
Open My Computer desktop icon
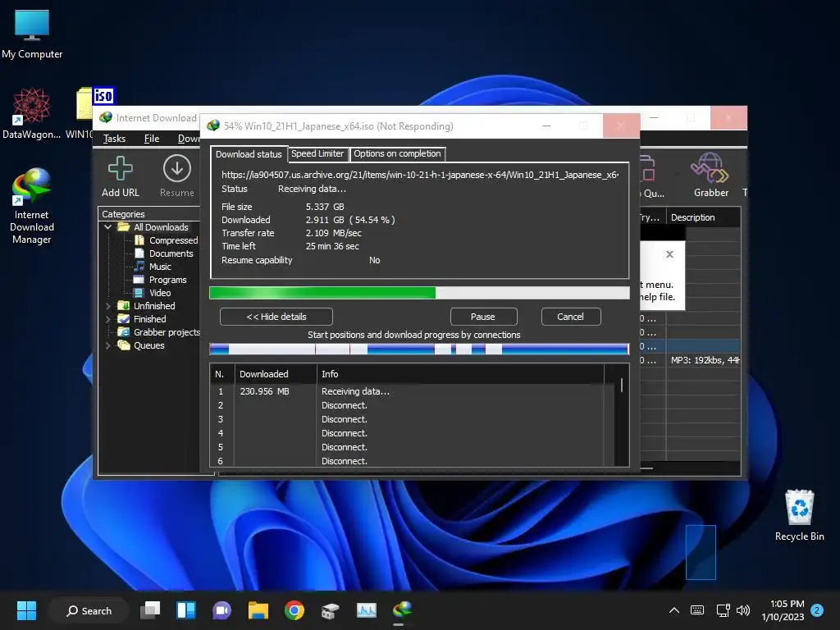pyautogui.click(x=32, y=34)
